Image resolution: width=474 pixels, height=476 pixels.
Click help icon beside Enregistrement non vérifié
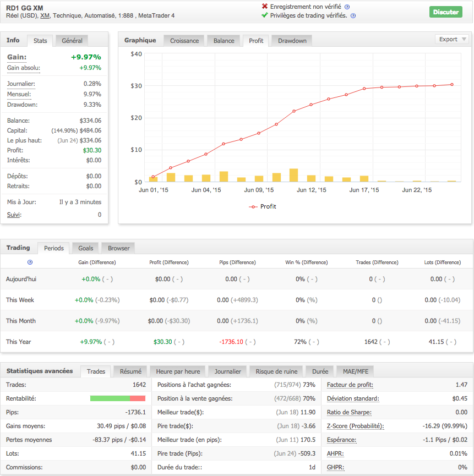pyautogui.click(x=347, y=7)
